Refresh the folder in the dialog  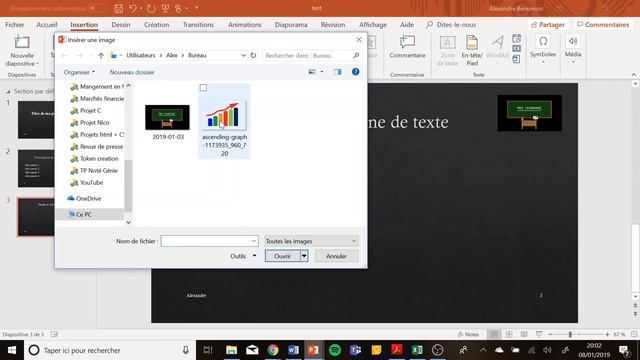[x=253, y=56]
